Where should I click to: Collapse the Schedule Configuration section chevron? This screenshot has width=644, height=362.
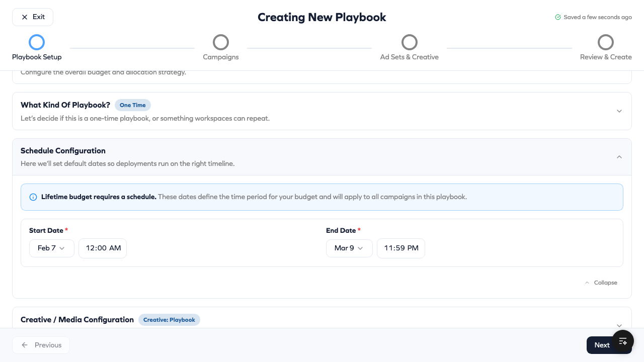pos(619,157)
